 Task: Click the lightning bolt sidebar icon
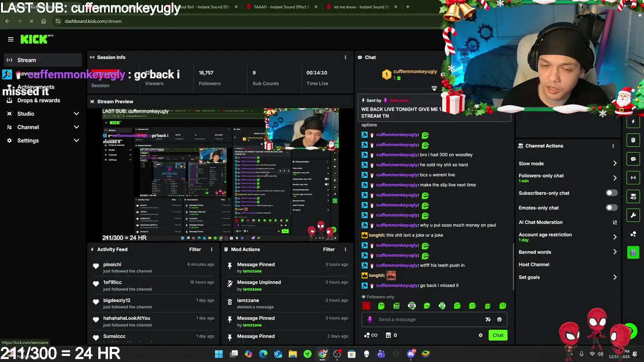(x=633, y=122)
